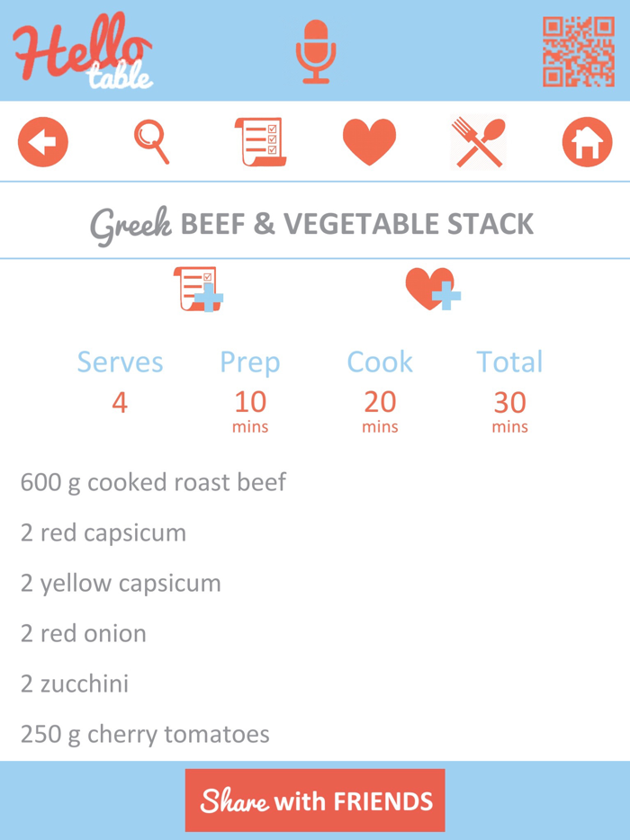This screenshot has height=840, width=630.
Task: Add recipe to favorites heart icon
Action: pos(432,288)
